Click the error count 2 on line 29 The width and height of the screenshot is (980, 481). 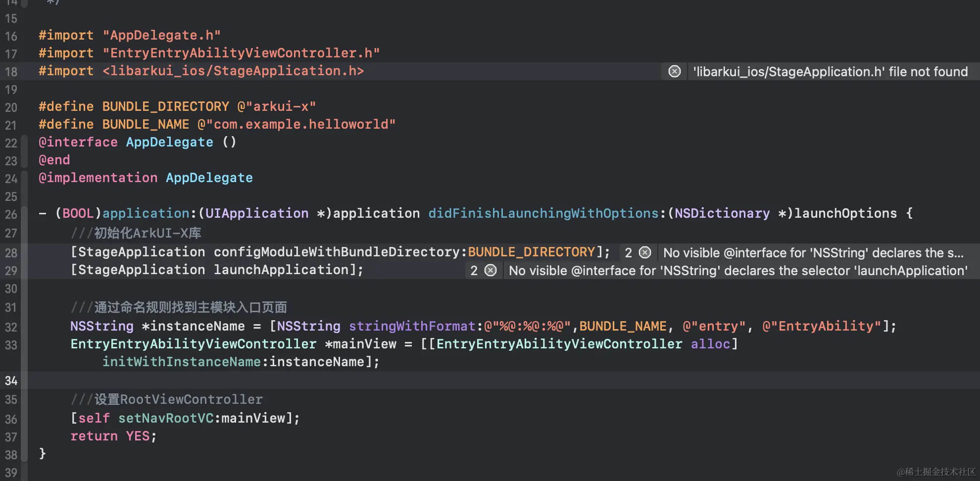coord(474,270)
